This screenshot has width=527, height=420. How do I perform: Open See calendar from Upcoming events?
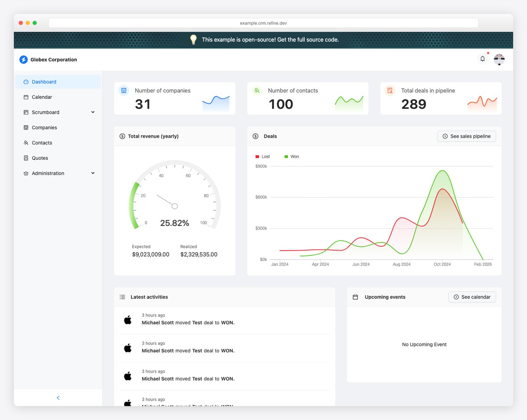472,297
